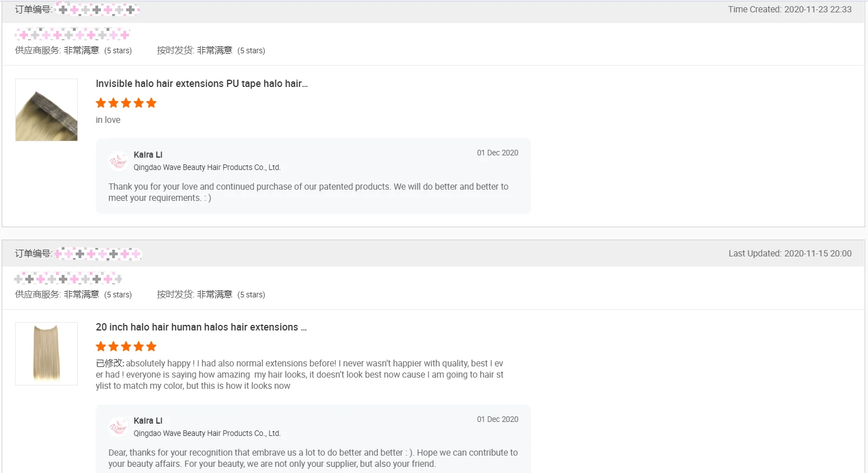Click the 'Time Created: 2020-11-23 22:33' timestamp
Viewport: 868px width, 473px height.
pyautogui.click(x=789, y=10)
